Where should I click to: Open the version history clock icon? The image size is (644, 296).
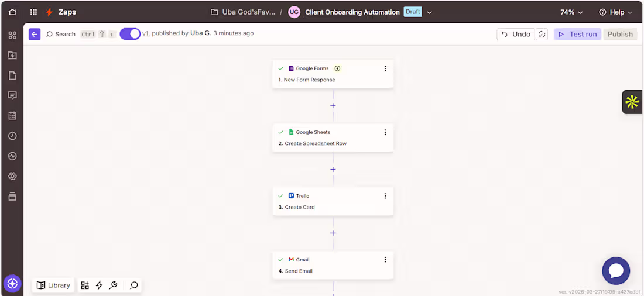point(542,34)
